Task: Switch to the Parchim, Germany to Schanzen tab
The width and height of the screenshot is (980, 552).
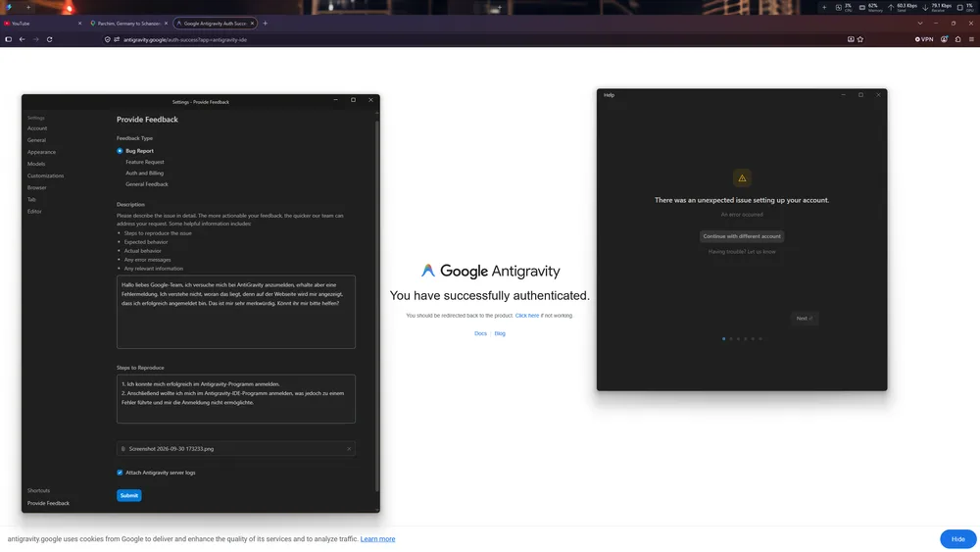Action: (128, 24)
